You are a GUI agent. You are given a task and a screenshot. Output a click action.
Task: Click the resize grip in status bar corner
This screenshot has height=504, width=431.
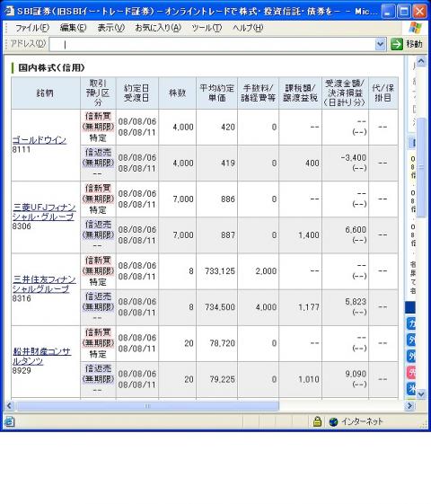click(424, 425)
